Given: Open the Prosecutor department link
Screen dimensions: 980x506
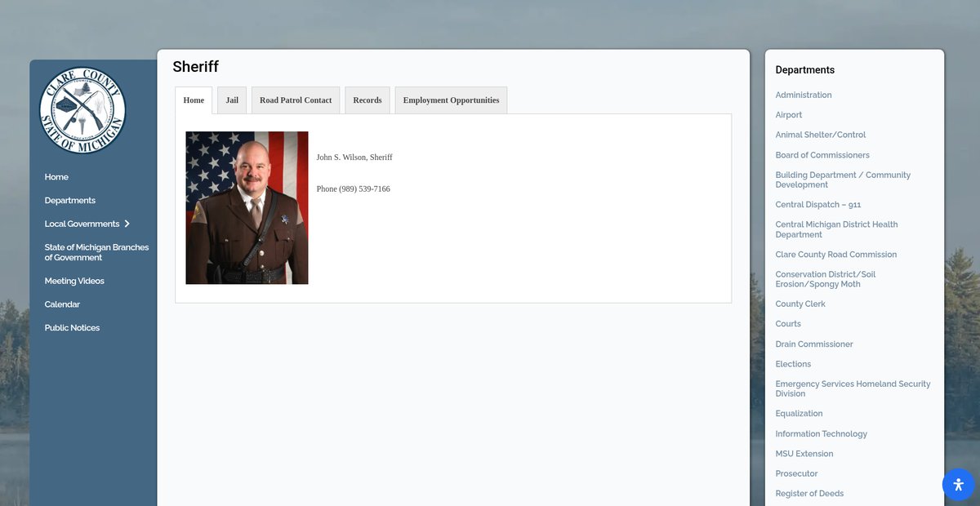Looking at the screenshot, I should (x=796, y=474).
